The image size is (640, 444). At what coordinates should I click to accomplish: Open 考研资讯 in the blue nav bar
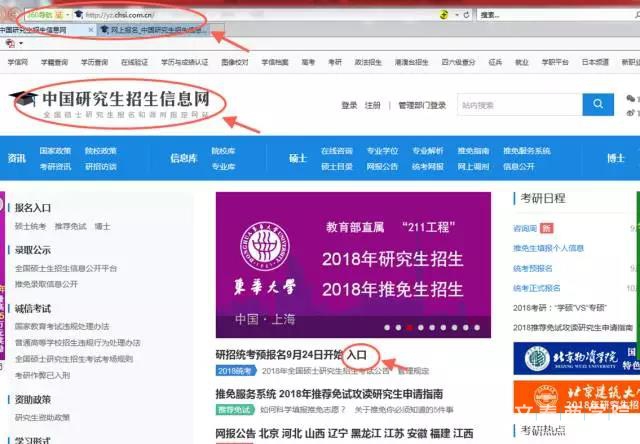coord(55,166)
